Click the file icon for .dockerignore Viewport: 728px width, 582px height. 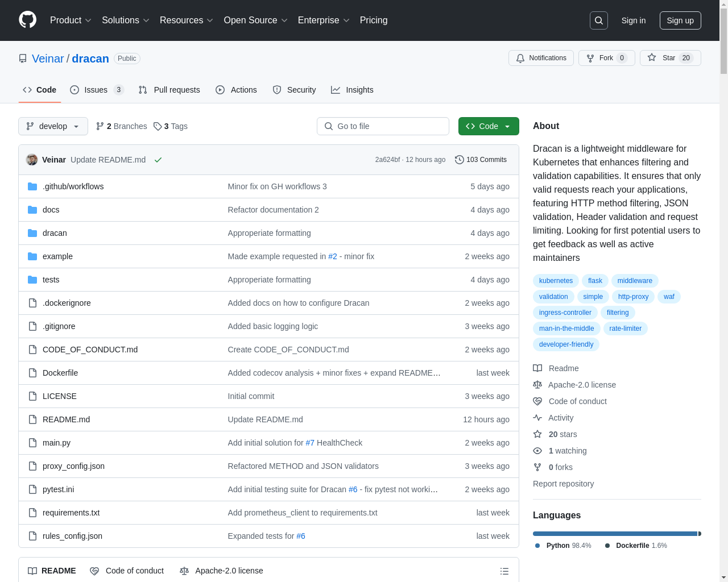coord(32,303)
